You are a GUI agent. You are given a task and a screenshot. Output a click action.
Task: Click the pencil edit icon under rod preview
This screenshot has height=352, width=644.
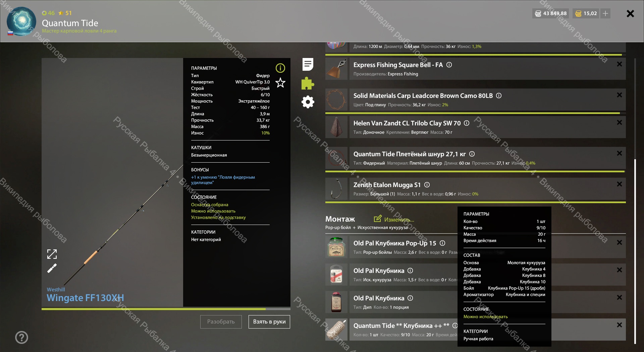[x=52, y=268]
